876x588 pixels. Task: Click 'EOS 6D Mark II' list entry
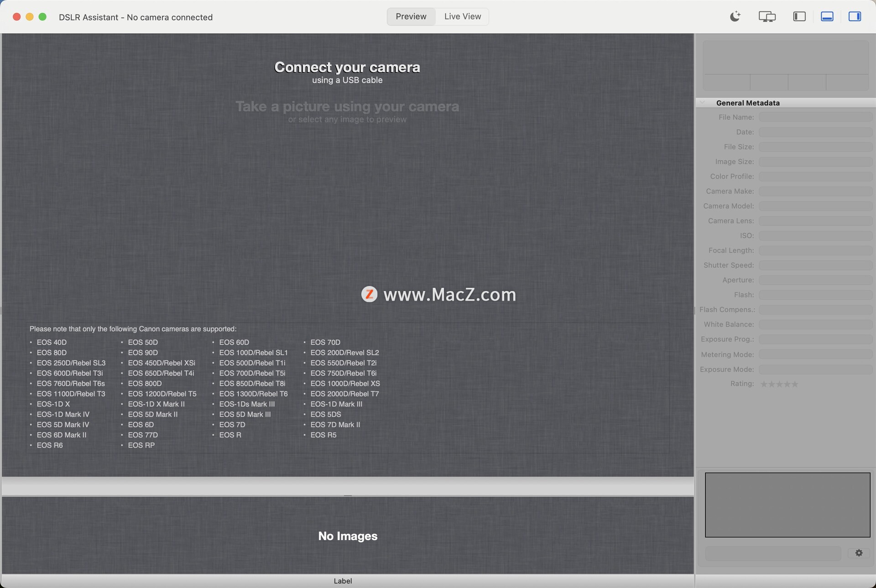point(62,435)
